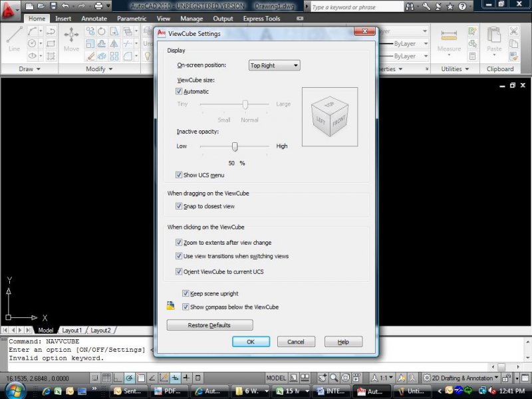Select the Rectangle tool in Draw panel
The image size is (532, 399).
pos(51,44)
